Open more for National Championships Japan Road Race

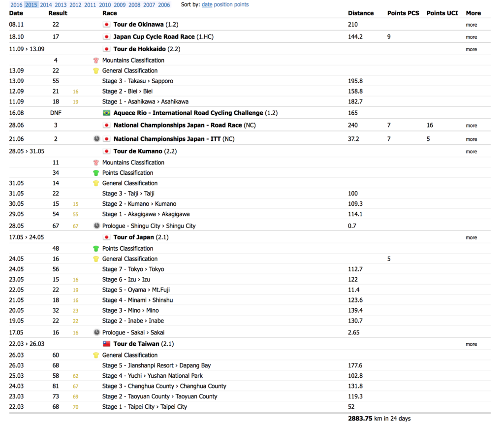[x=471, y=126]
